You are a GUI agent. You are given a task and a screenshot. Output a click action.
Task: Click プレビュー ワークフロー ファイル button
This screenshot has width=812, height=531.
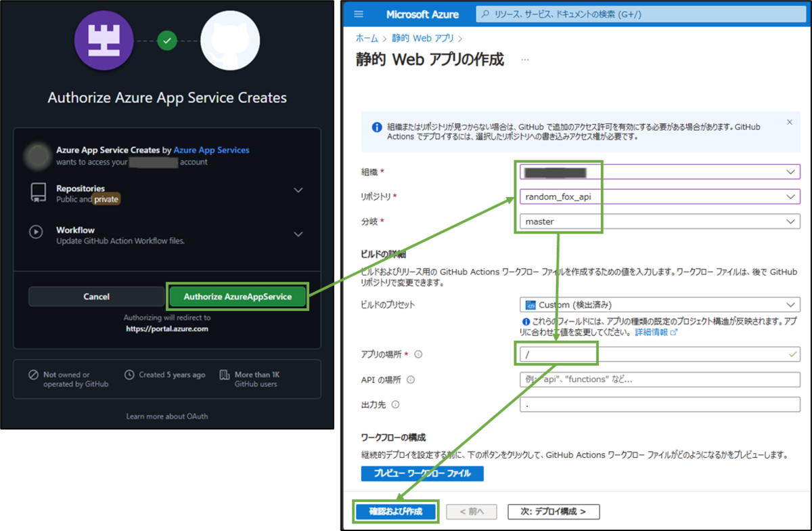point(422,473)
